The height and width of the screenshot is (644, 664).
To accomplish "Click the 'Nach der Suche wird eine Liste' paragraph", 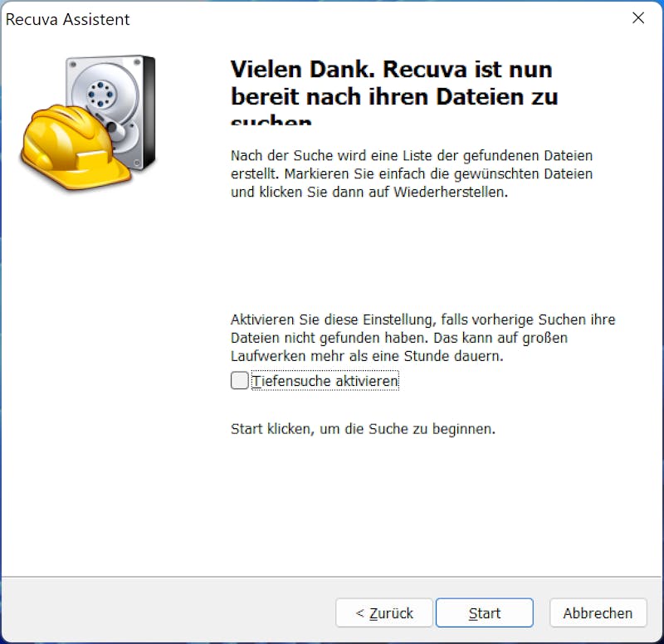I will pos(411,173).
